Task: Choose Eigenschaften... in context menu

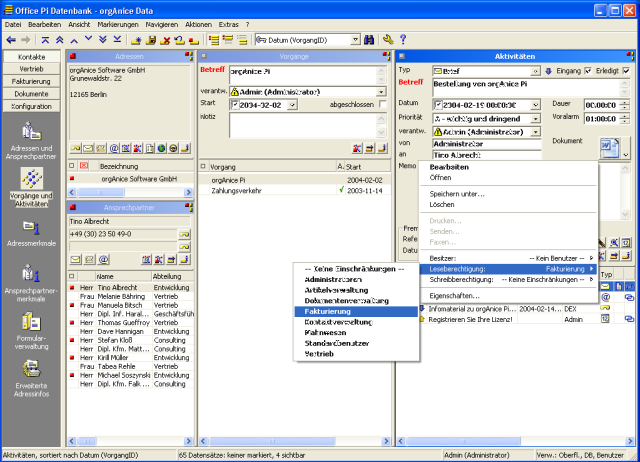Action: pos(508,296)
